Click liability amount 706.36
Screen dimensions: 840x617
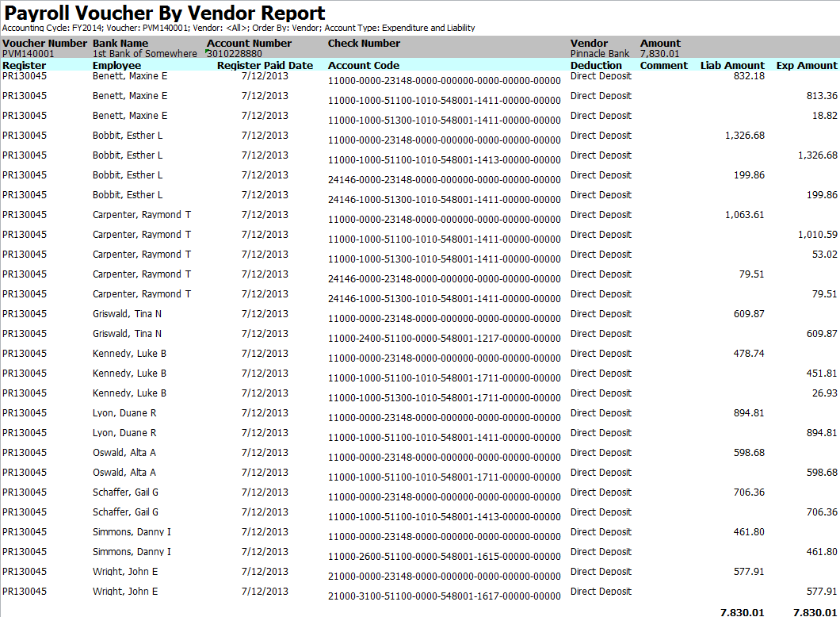(749, 492)
